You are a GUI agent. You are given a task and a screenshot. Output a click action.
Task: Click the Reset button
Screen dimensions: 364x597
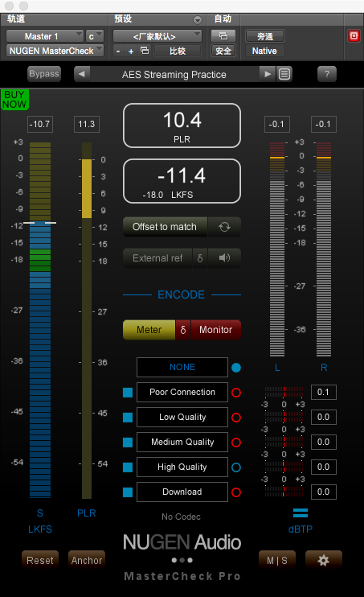[40, 560]
